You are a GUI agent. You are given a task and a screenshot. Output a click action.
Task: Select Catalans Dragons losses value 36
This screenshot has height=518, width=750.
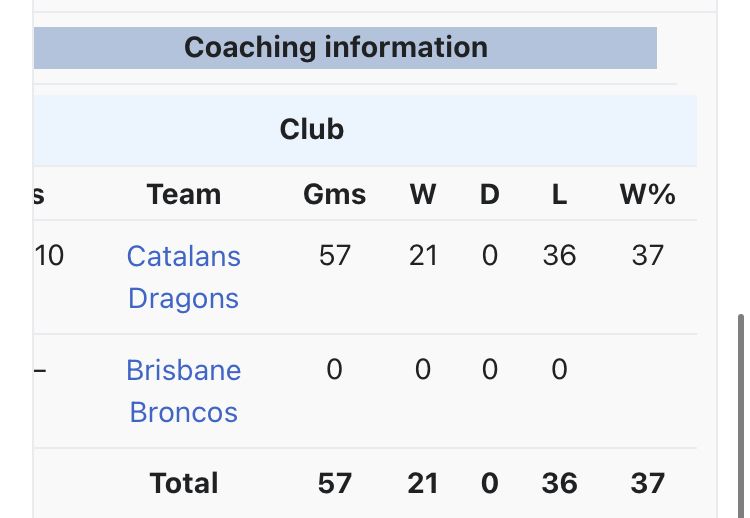(560, 255)
